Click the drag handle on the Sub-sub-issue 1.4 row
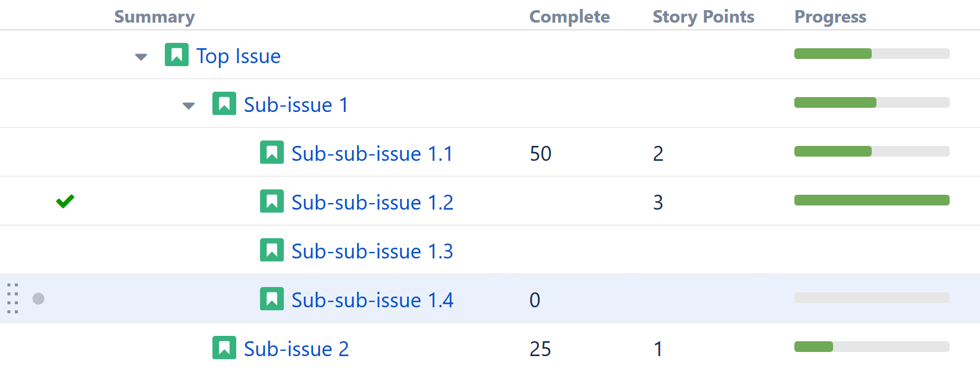Image resolution: width=980 pixels, height=371 pixels. (12, 299)
